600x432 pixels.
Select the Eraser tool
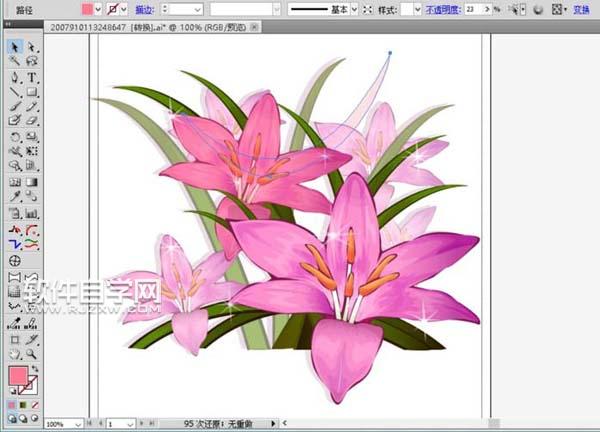[x=31, y=121]
